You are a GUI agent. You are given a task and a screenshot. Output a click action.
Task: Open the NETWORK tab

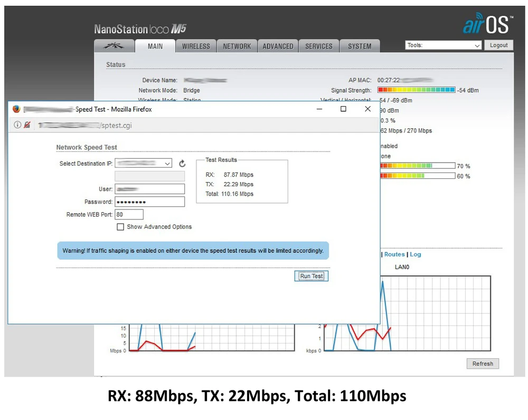coord(237,46)
